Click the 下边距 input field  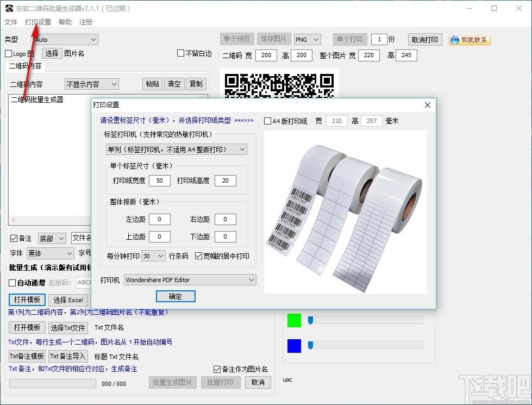(226, 236)
